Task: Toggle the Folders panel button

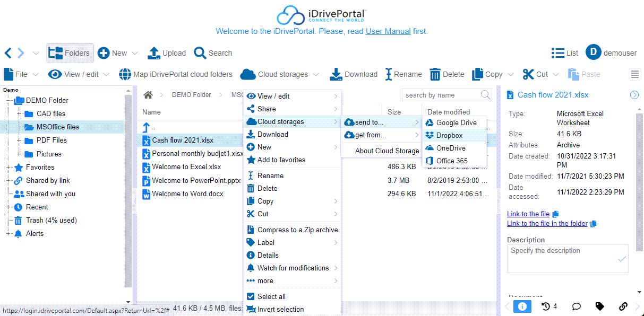Action: tap(70, 53)
